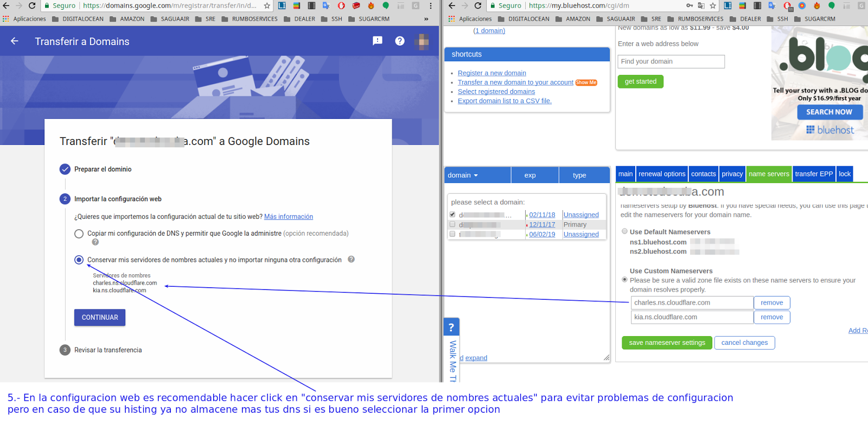Click the Opera-style red O extension in left browser
The image size is (868, 429).
(x=341, y=5)
